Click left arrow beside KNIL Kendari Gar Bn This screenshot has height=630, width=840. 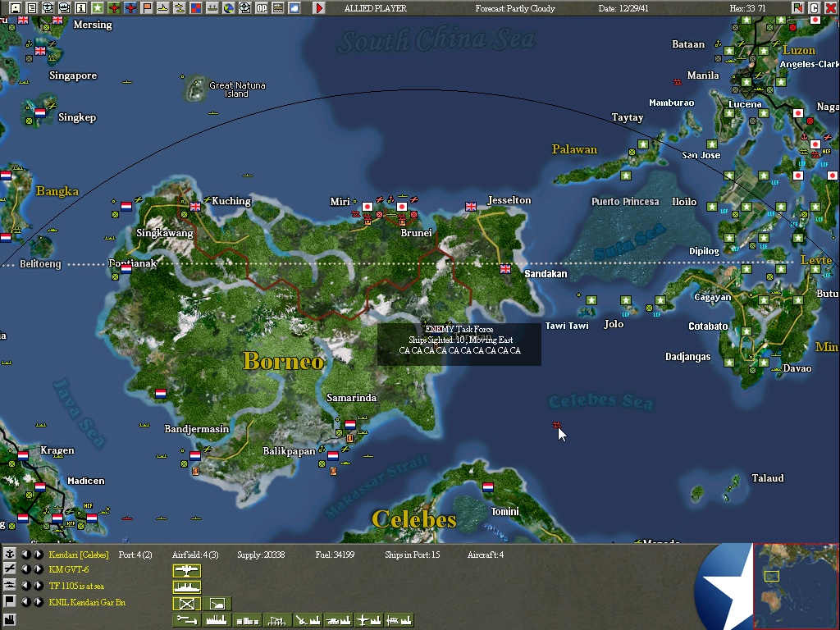tap(25, 602)
